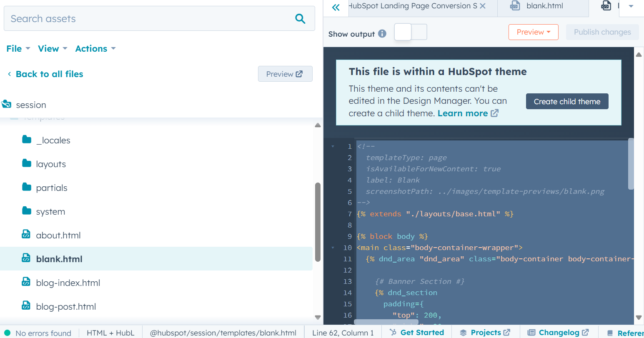The width and height of the screenshot is (644, 338).
Task: Click the Create child theme button
Action: click(x=567, y=101)
